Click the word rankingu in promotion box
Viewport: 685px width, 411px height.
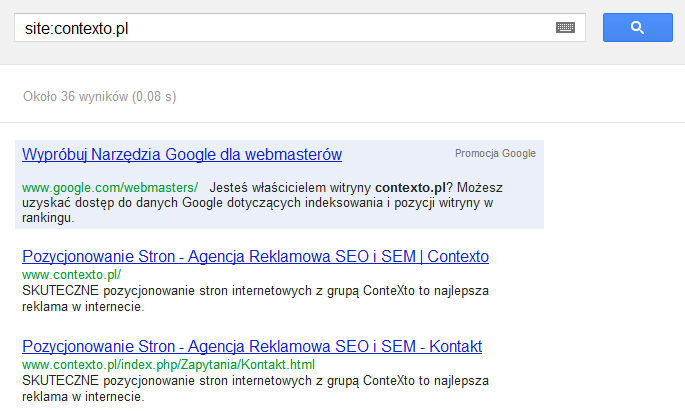coord(48,218)
